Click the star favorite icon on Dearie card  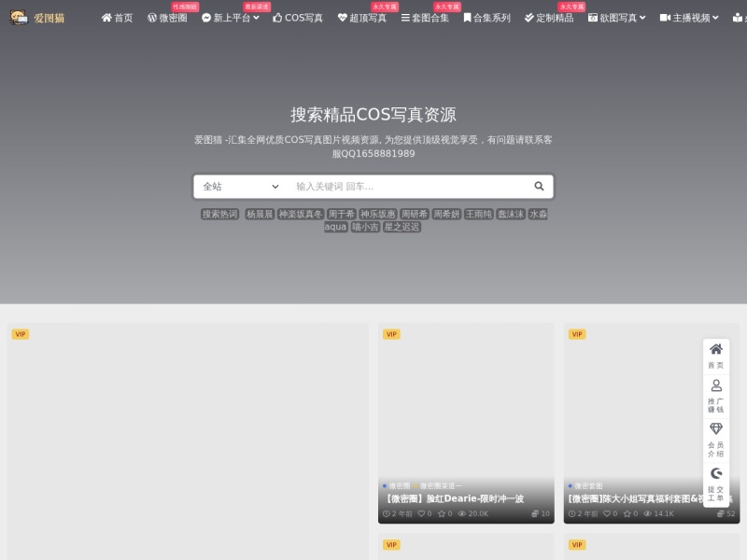point(442,513)
